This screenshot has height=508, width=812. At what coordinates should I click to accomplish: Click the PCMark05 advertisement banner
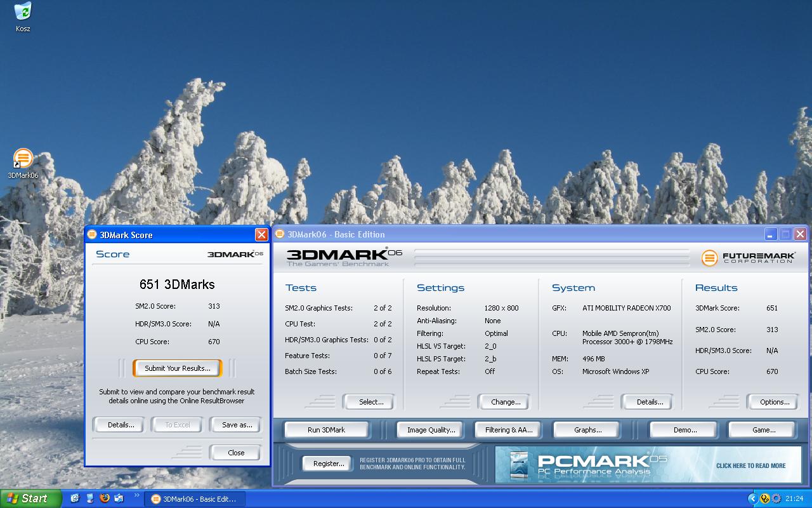pos(648,464)
